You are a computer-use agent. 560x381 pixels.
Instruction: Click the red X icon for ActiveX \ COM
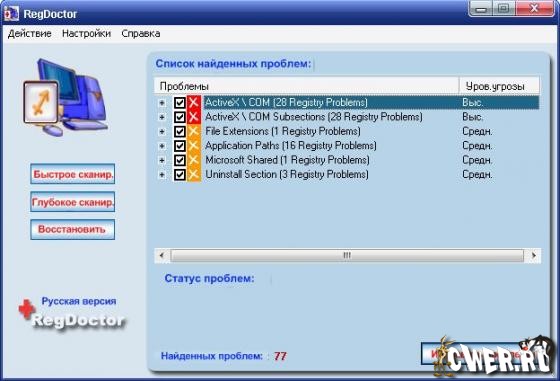[194, 102]
